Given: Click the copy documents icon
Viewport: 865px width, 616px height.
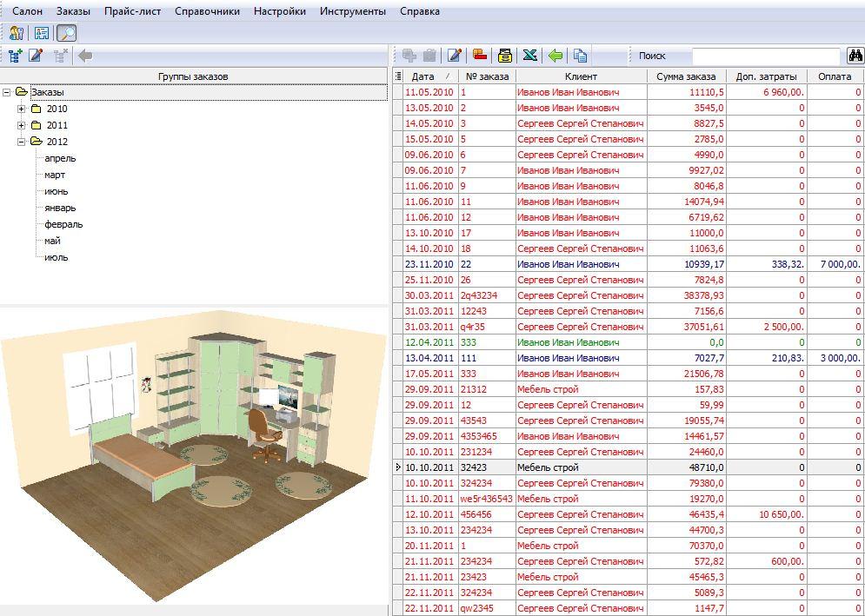Looking at the screenshot, I should point(580,55).
